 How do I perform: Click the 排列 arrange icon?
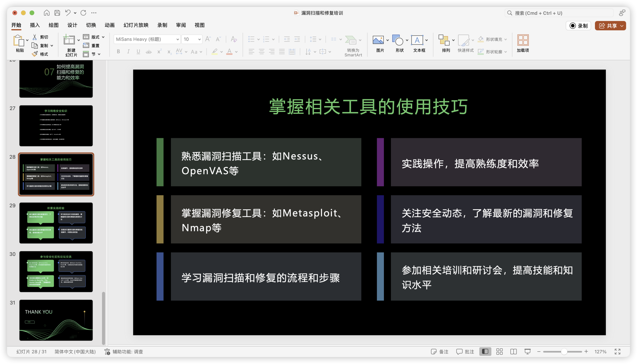pos(444,40)
